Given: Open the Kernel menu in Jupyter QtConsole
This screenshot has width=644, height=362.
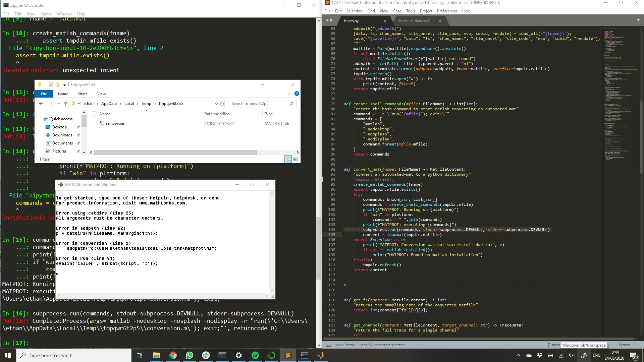Looking at the screenshot, I should tap(46, 14).
